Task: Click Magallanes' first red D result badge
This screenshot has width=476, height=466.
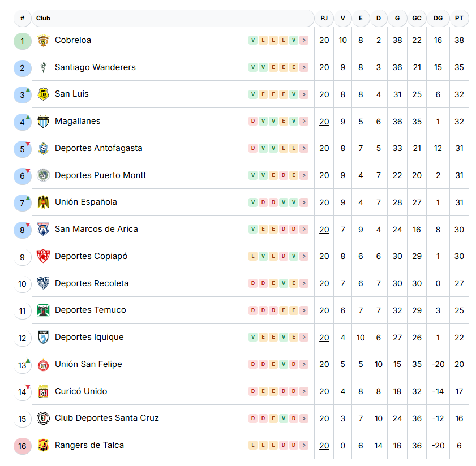Action: click(x=252, y=121)
